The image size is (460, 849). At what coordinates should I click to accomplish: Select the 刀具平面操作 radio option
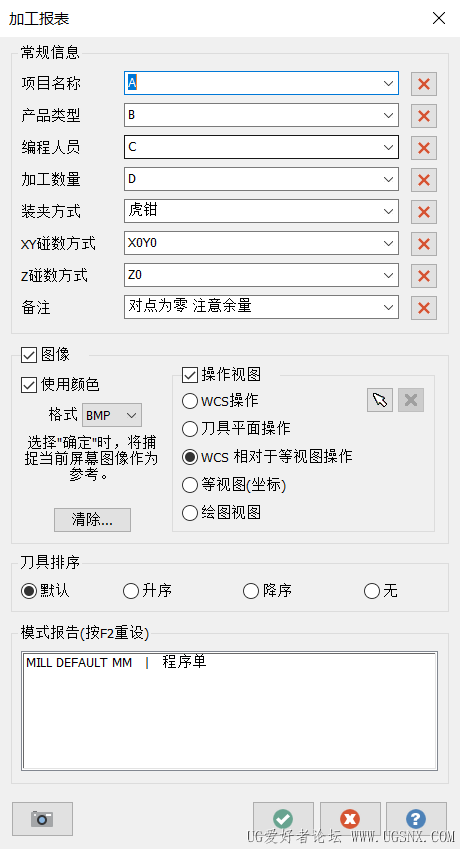tap(190, 429)
